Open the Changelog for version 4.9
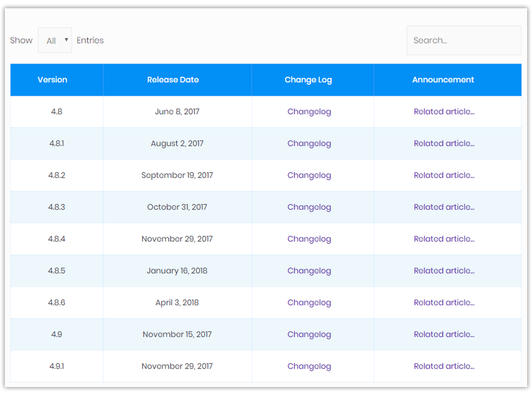The image size is (532, 394). 309,334
